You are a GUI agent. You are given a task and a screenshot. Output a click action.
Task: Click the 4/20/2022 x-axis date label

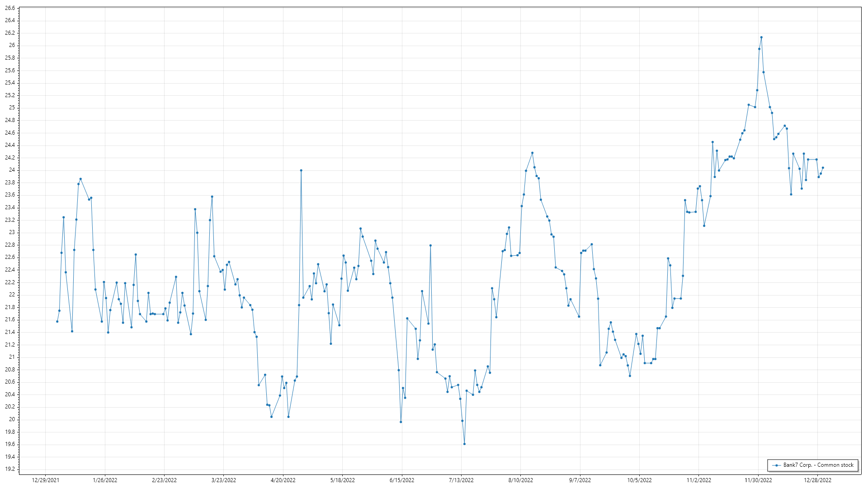(x=283, y=480)
